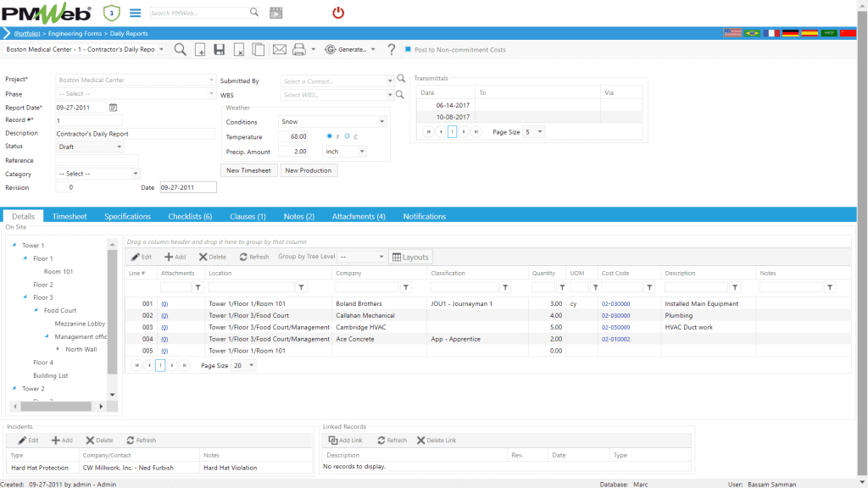Switch to the Timesheet tab
The image size is (868, 488).
pos(70,216)
